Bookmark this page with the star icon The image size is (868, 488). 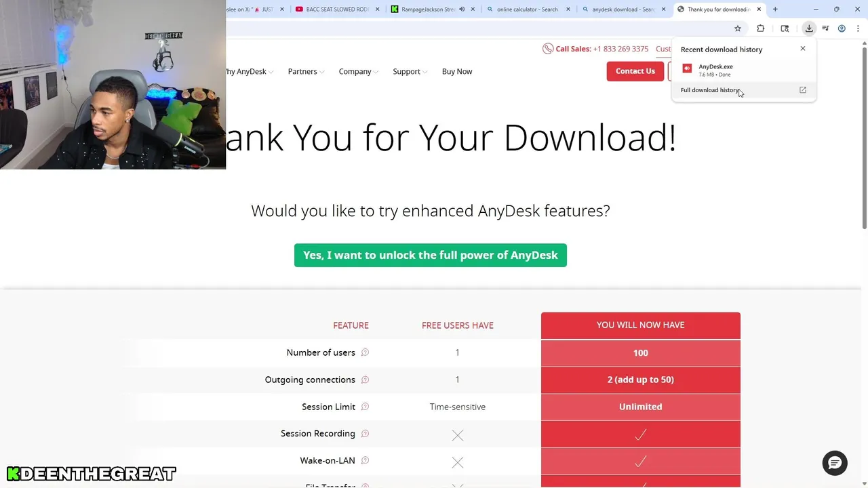(738, 28)
